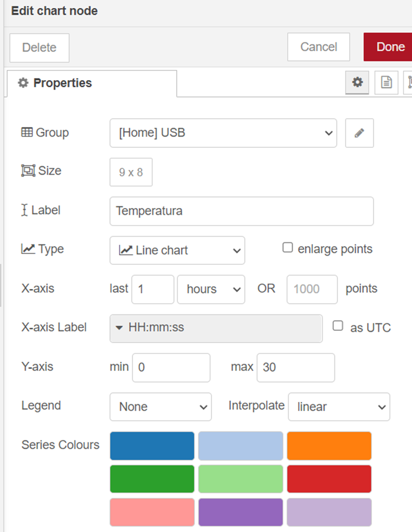Click the Cancel button
Image resolution: width=412 pixels, height=532 pixels.
[319, 47]
